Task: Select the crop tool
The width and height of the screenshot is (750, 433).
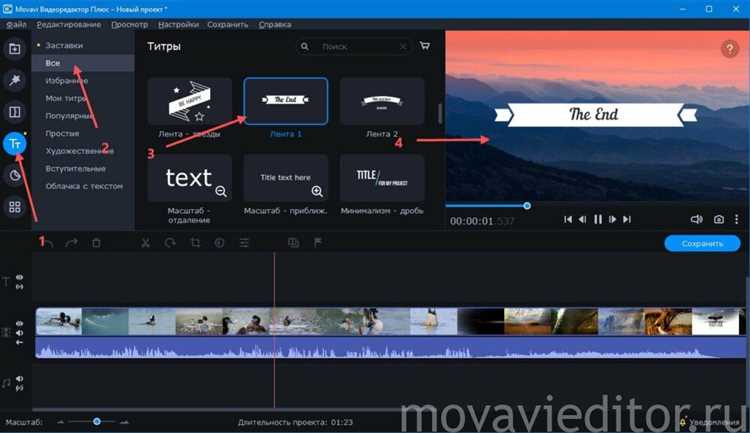Action: (x=195, y=243)
